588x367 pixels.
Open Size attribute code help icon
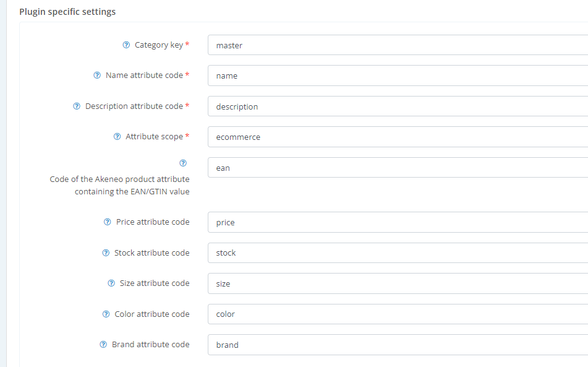tap(111, 283)
